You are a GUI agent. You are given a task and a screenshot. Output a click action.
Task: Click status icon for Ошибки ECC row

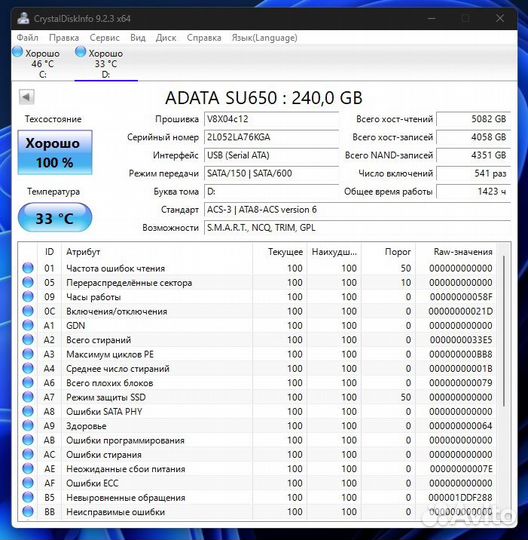coord(28,483)
